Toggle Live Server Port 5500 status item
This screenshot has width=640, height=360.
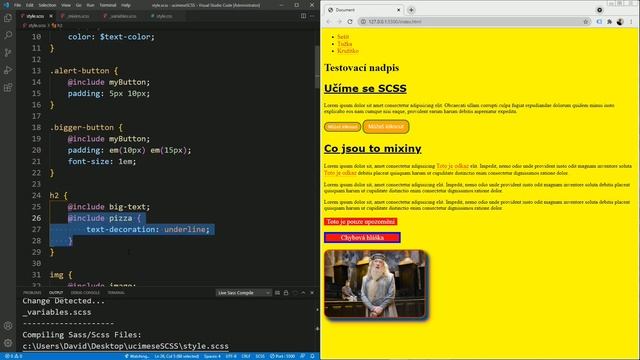pyautogui.click(x=282, y=356)
